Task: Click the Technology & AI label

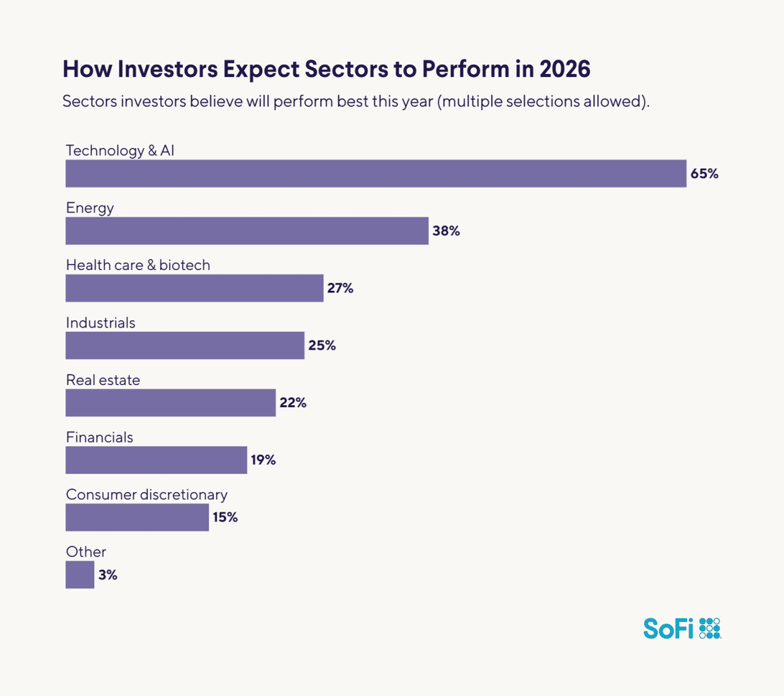Action: (120, 150)
